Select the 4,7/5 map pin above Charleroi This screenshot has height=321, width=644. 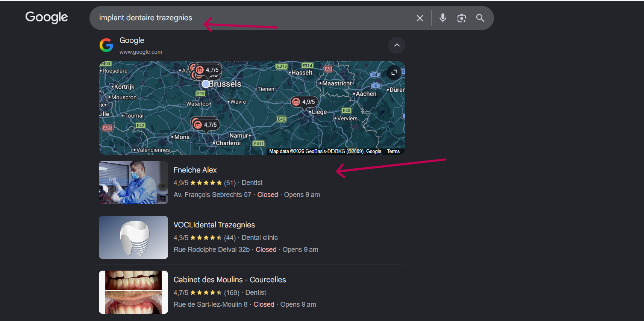(x=206, y=125)
